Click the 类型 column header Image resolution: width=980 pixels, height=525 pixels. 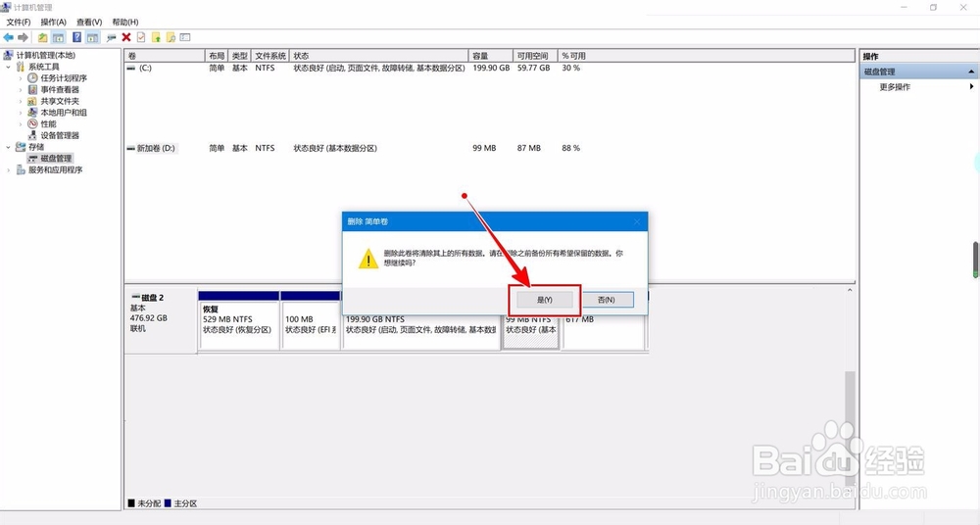pos(240,56)
